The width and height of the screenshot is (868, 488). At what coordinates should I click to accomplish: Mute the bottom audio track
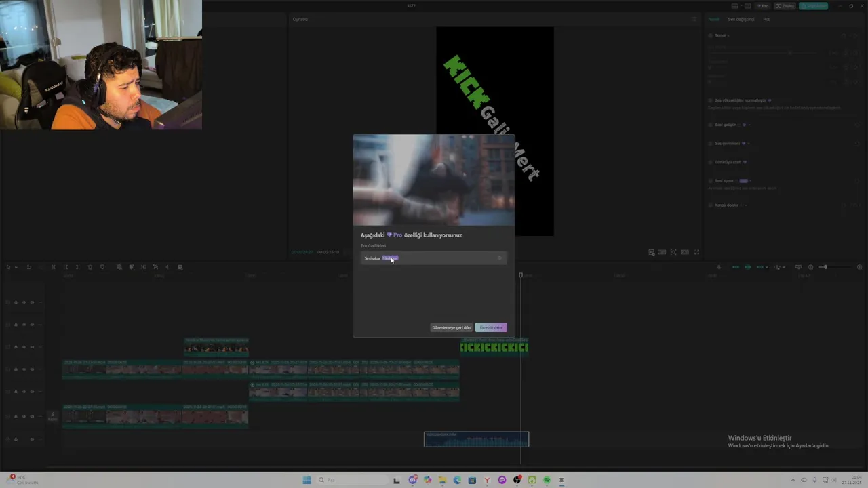[31, 439]
